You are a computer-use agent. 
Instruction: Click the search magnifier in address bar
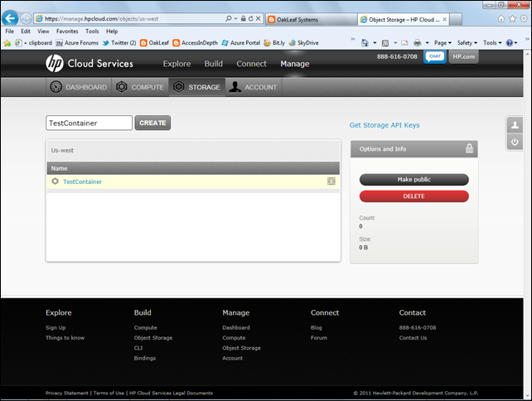click(x=229, y=19)
